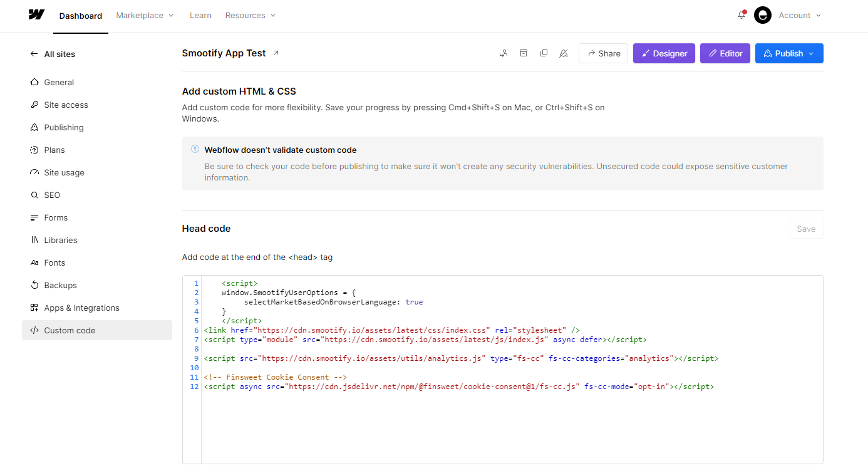868x473 pixels.
Task: Click Save above the Head code editor
Action: point(806,228)
